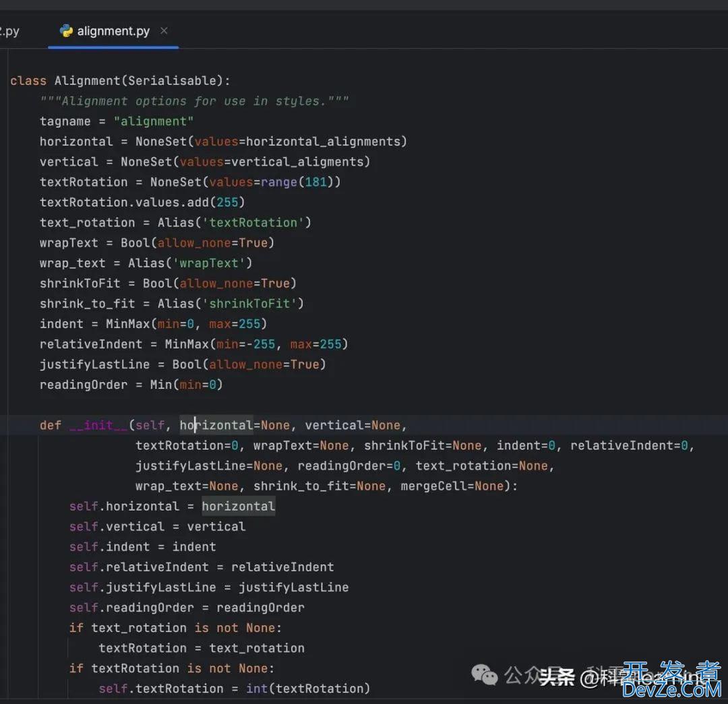Click self.readingOrder assignment line
The image size is (728, 704).
187,608
